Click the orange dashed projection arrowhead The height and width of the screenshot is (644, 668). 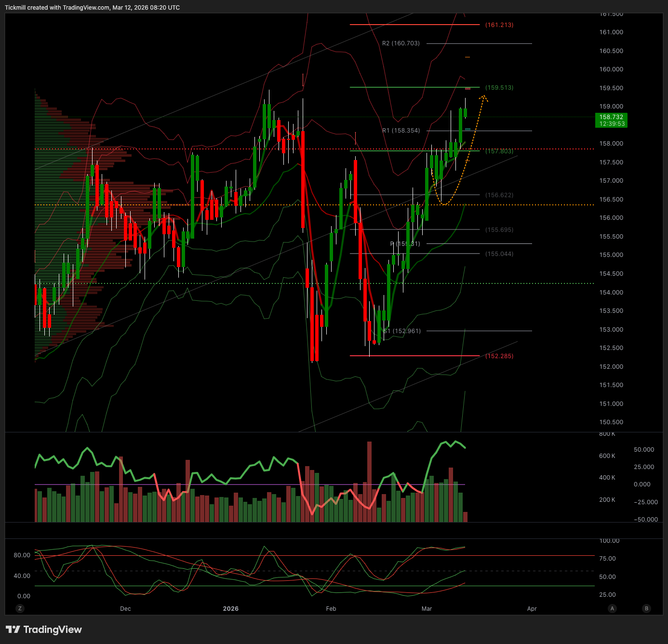[x=483, y=98]
